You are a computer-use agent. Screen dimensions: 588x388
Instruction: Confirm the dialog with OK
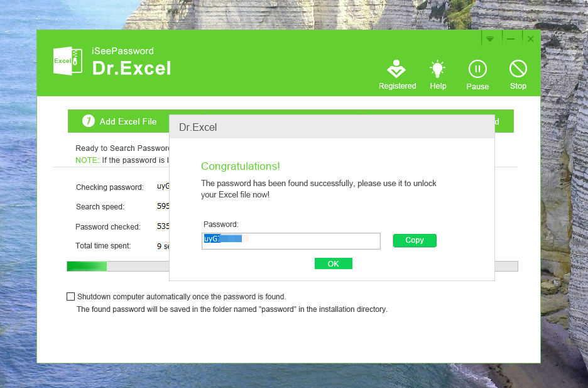coord(333,263)
